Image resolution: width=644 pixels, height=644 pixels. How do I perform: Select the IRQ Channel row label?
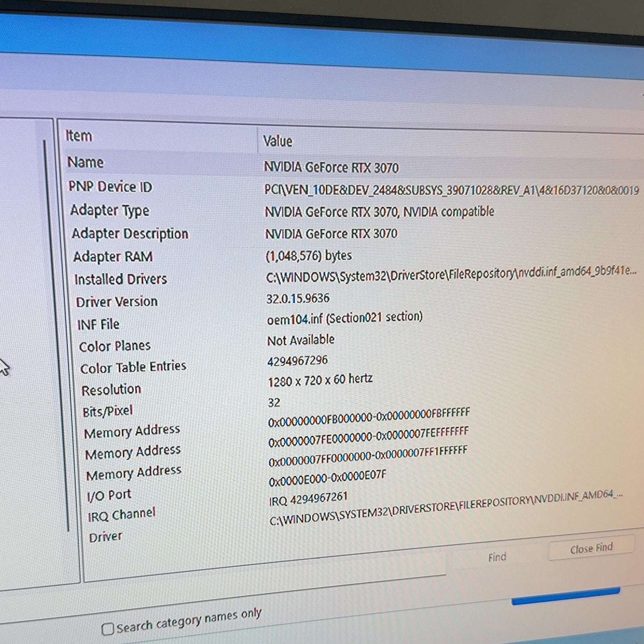(122, 515)
